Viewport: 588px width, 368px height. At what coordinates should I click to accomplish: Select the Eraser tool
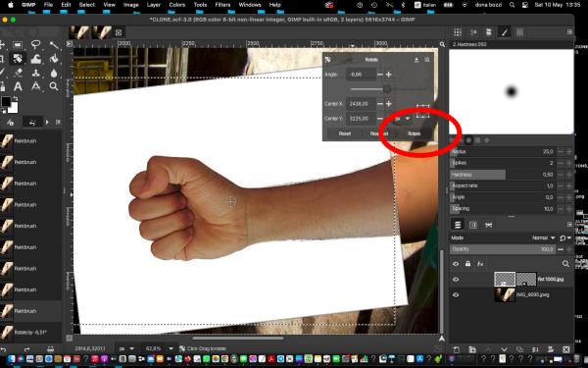coord(18,73)
